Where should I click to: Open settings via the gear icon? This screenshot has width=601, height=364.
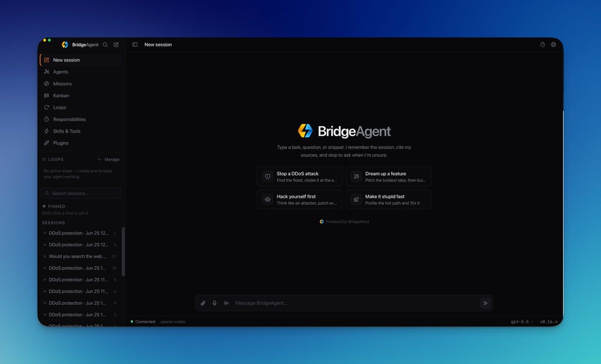[x=553, y=45]
